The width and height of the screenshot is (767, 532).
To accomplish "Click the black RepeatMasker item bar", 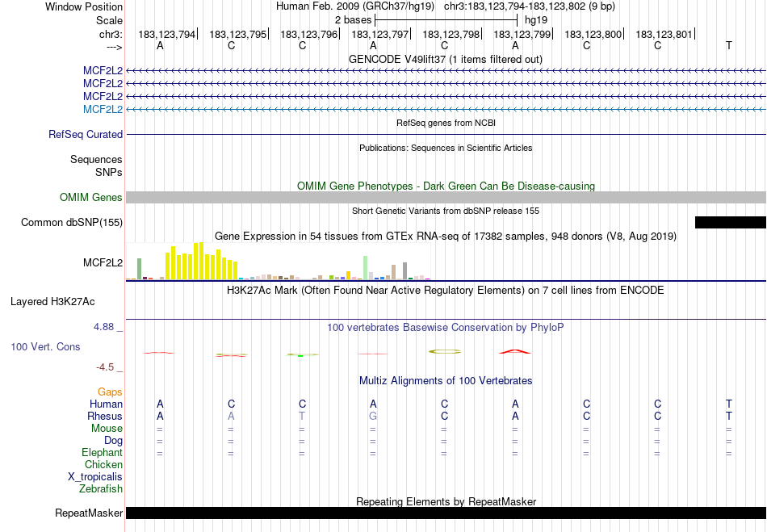I will (x=446, y=513).
